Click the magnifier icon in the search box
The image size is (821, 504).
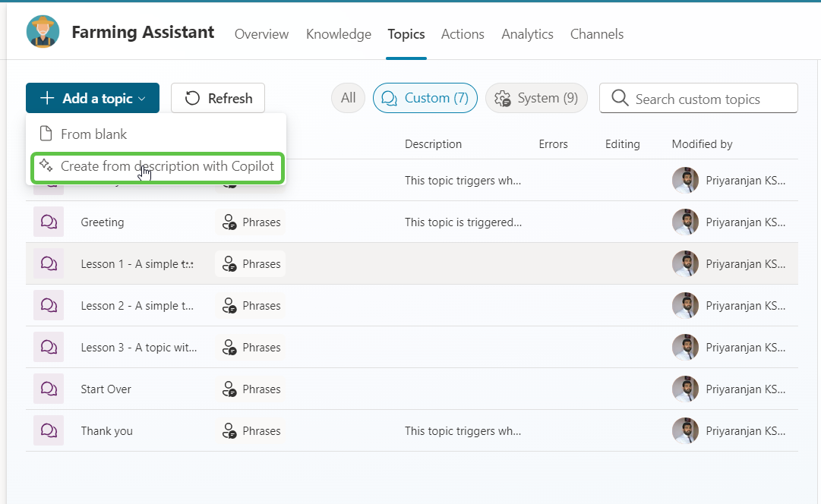(620, 99)
